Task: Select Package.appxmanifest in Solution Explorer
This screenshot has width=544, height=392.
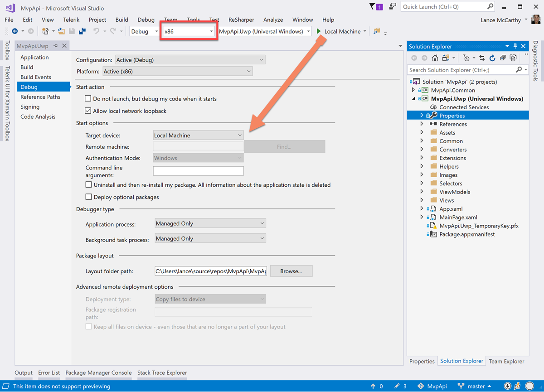Action: [x=467, y=234]
